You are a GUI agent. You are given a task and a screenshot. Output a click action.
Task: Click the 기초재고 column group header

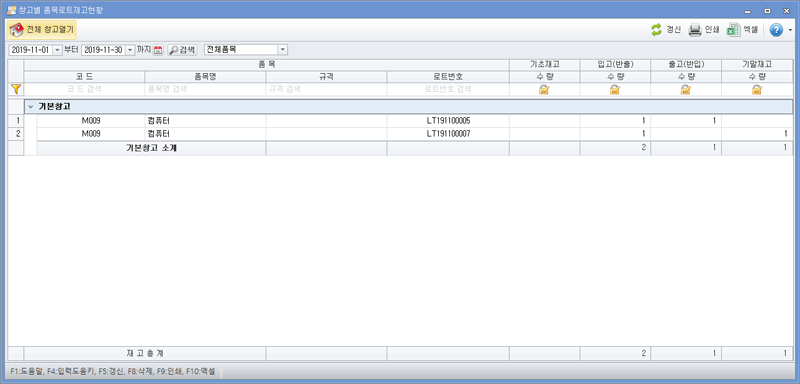pos(544,65)
